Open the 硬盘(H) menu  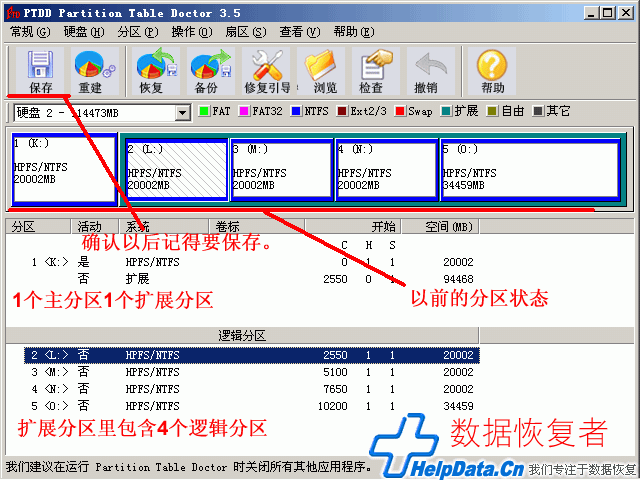coord(84,32)
